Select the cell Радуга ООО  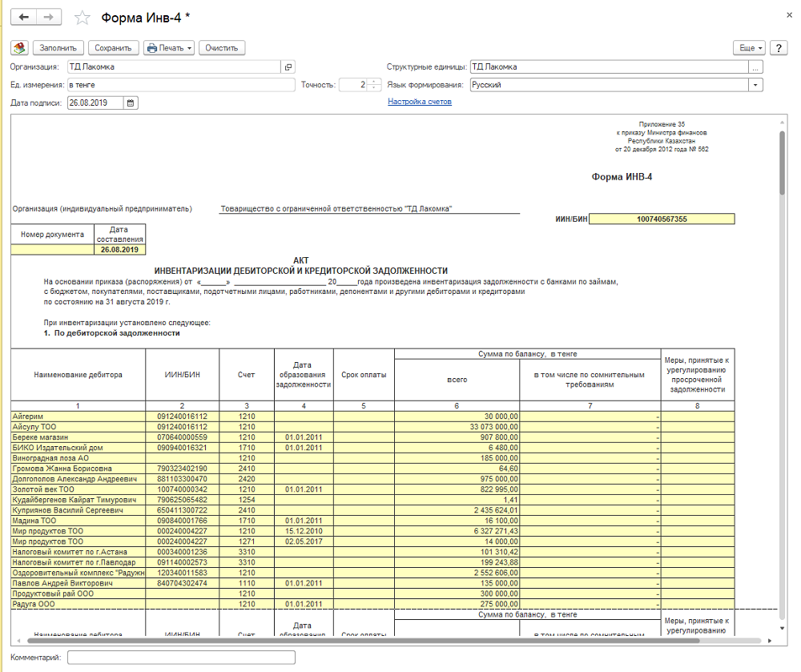pyautogui.click(x=78, y=604)
